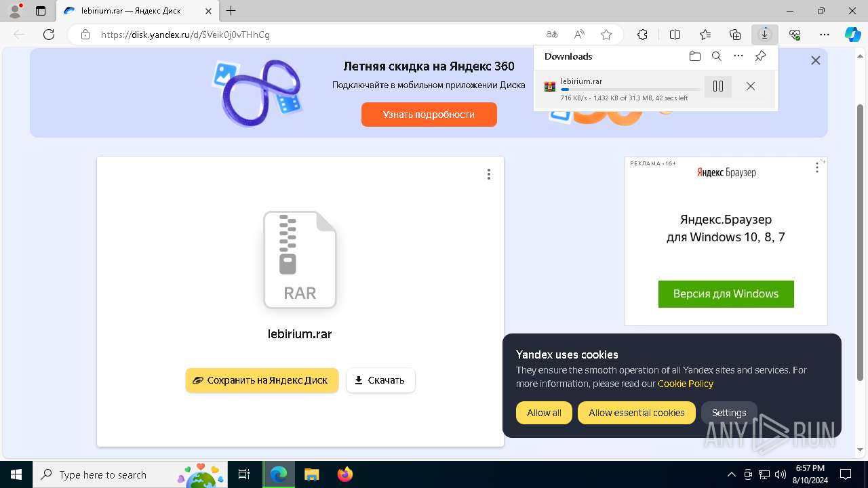
Task: Launch Firefox from taskbar
Action: (345, 474)
